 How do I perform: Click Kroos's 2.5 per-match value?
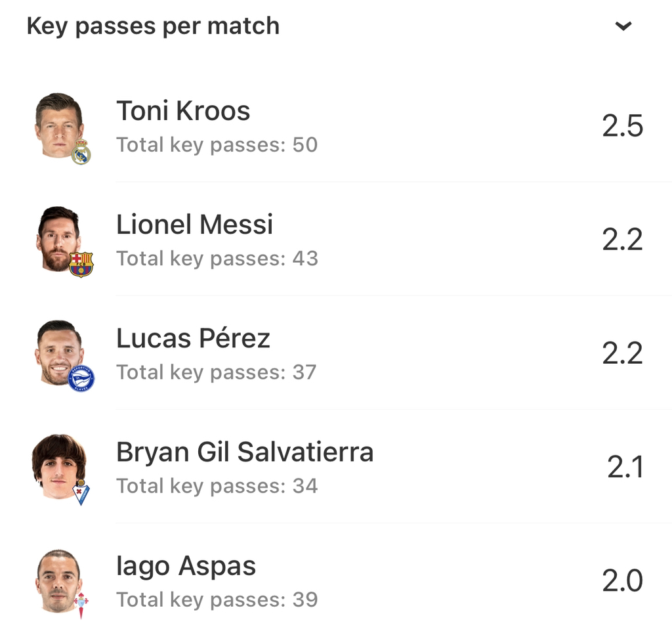coord(622,125)
